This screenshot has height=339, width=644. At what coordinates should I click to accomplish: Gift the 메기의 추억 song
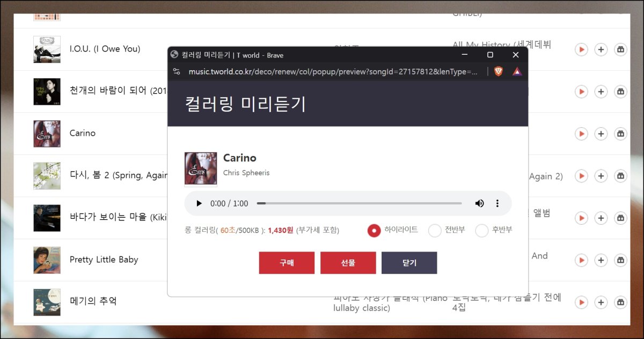pyautogui.click(x=620, y=303)
